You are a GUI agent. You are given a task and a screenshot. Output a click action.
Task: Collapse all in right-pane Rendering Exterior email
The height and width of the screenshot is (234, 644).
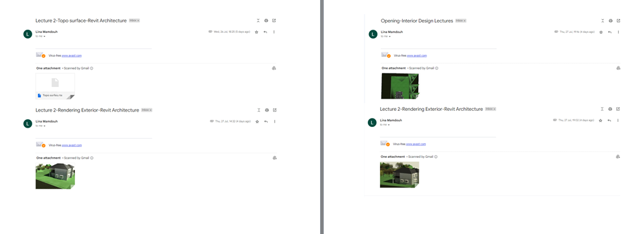click(602, 109)
